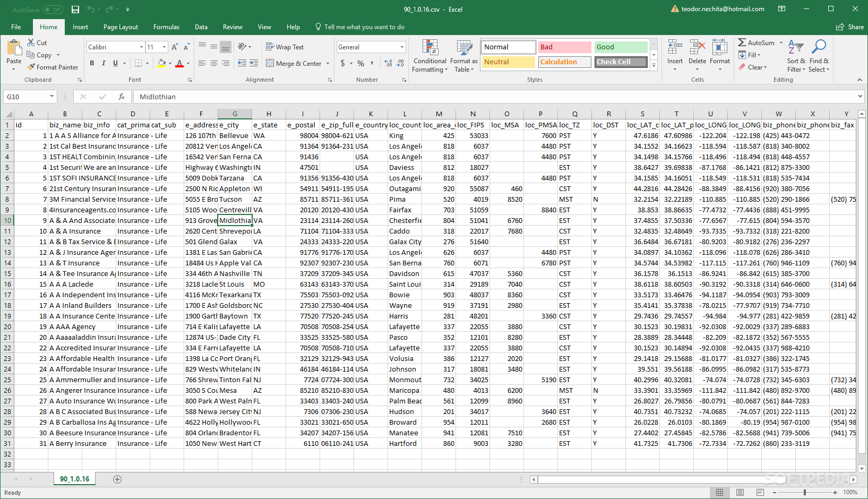Screen dimensions: 868x499
Task: Open the Formulas tab
Action: pyautogui.click(x=166, y=27)
